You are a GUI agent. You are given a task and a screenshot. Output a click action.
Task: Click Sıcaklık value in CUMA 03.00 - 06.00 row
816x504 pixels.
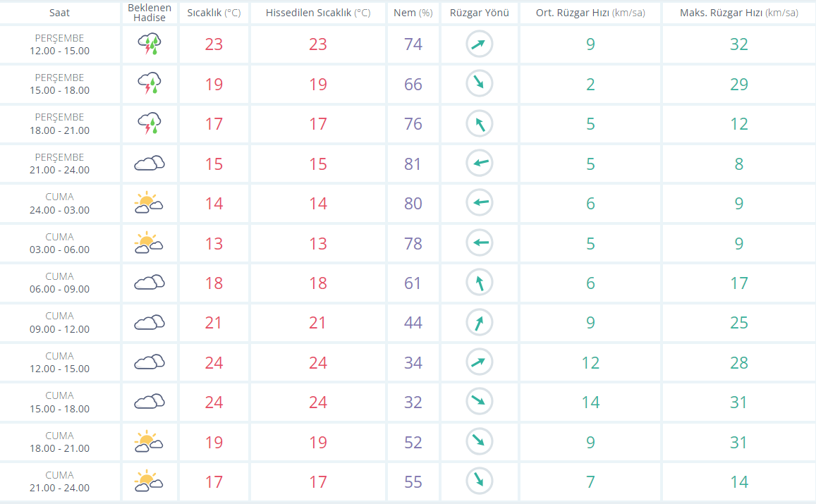214,243
